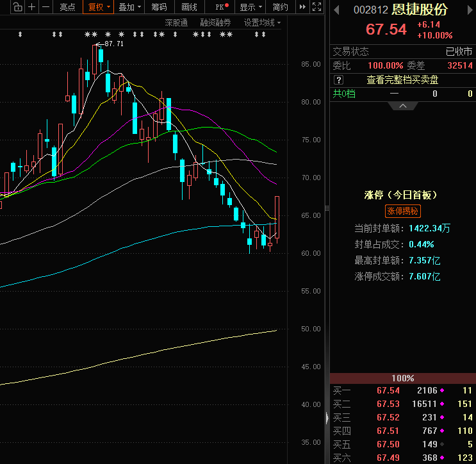Click magenta diamond in 买二 row
The image size is (476, 464).
point(442,404)
